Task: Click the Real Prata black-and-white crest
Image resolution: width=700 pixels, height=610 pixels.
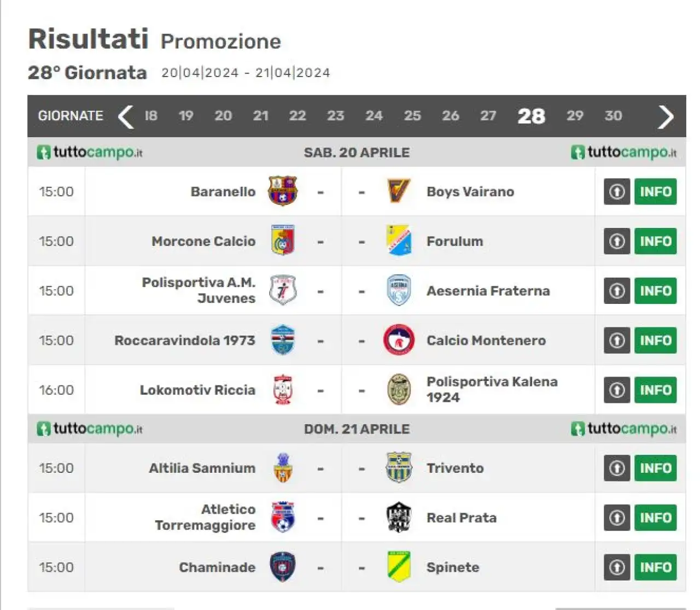Action: click(x=398, y=517)
